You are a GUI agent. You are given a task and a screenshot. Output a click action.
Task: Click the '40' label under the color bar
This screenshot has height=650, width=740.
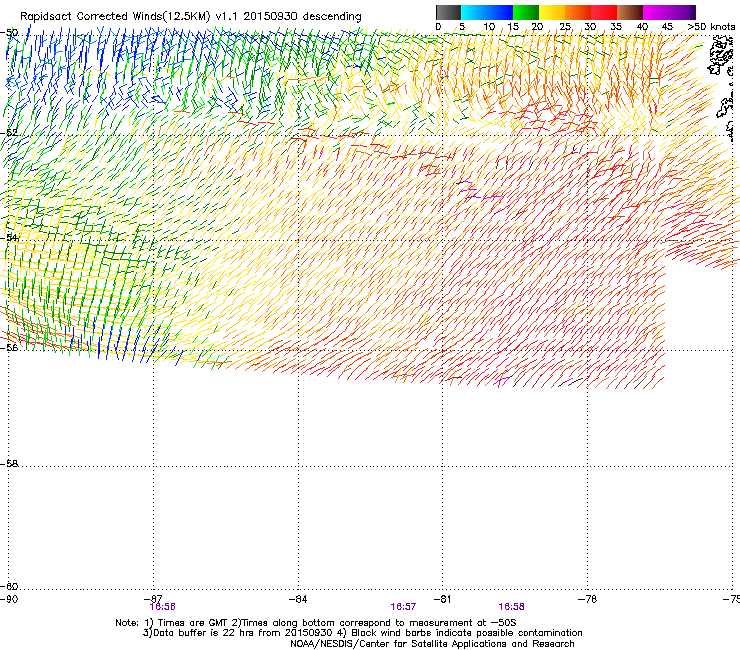[642, 26]
